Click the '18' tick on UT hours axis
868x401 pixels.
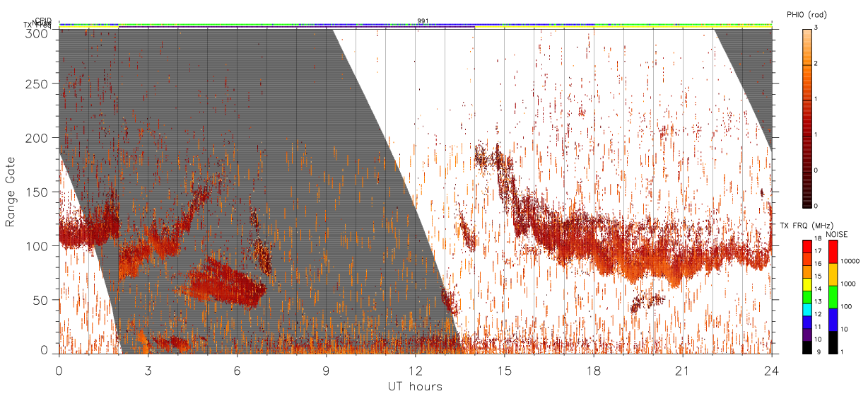click(x=593, y=370)
